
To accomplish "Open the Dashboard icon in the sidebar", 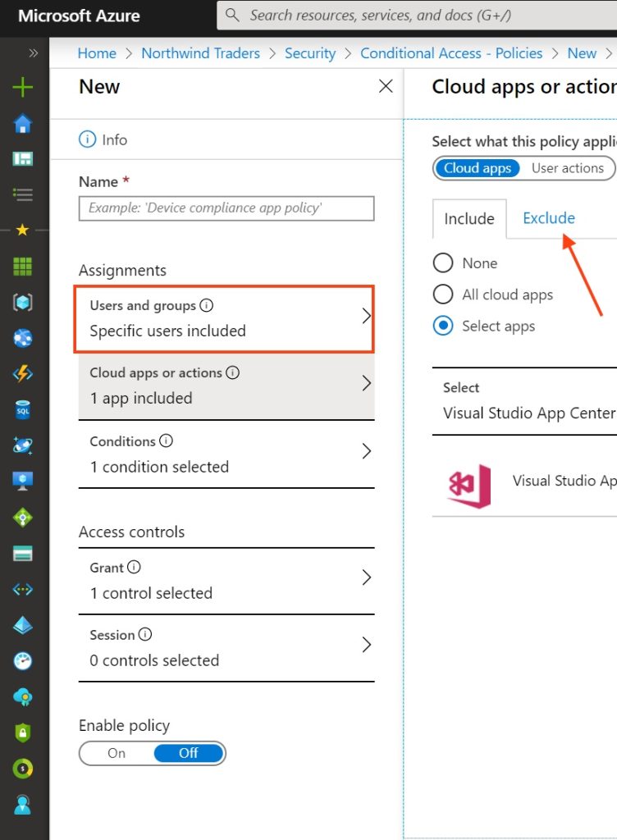I will 23,159.
